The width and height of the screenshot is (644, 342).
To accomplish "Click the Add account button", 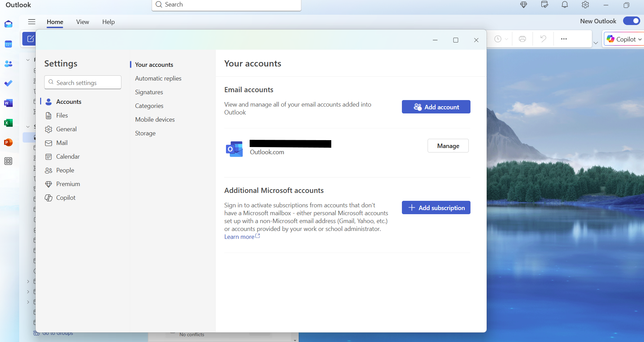I will (436, 107).
